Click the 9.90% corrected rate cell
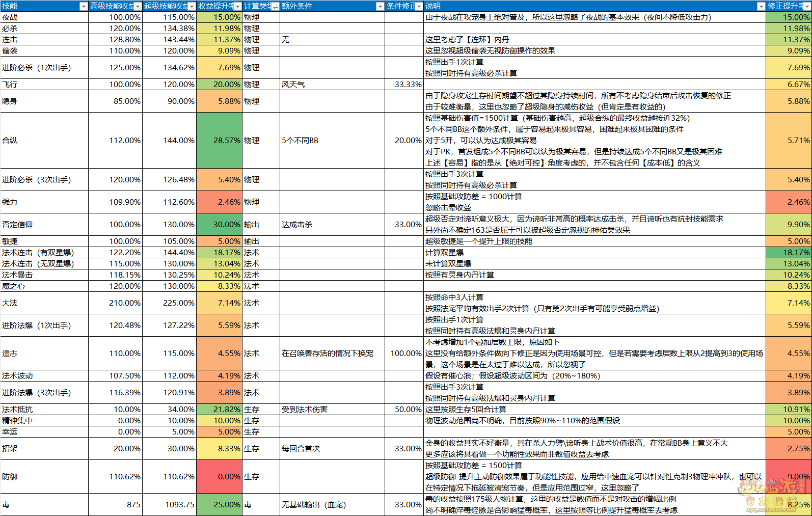812x516 pixels. [789, 225]
